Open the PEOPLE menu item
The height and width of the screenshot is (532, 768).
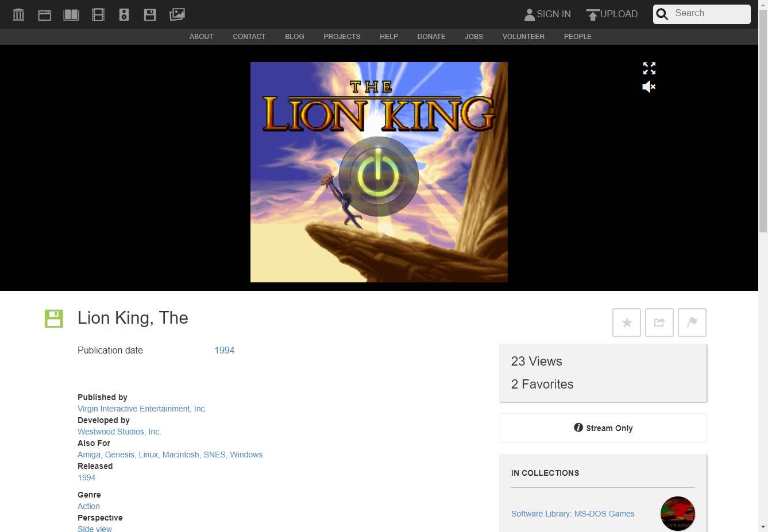click(578, 37)
